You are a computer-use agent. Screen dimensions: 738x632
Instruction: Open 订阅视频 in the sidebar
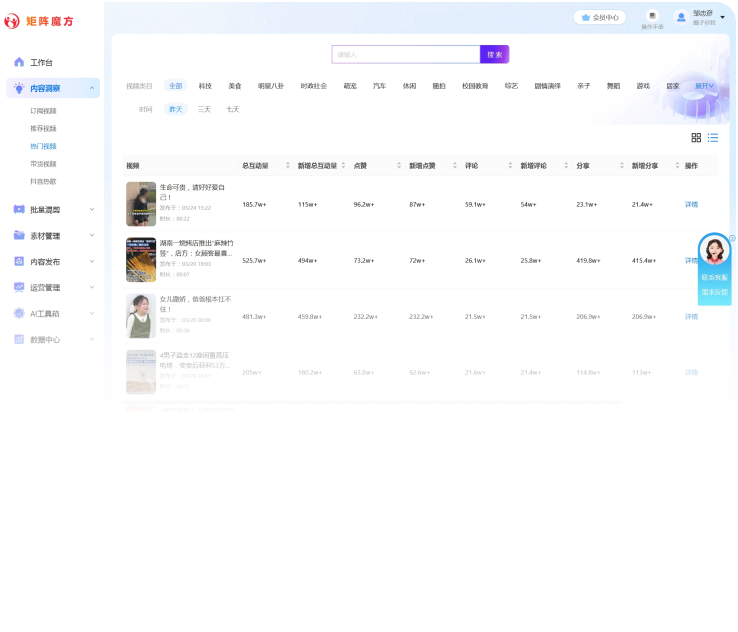44,111
